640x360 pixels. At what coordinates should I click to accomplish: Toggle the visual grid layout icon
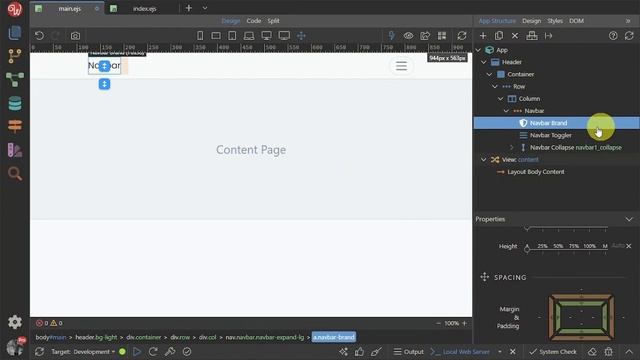442,36
